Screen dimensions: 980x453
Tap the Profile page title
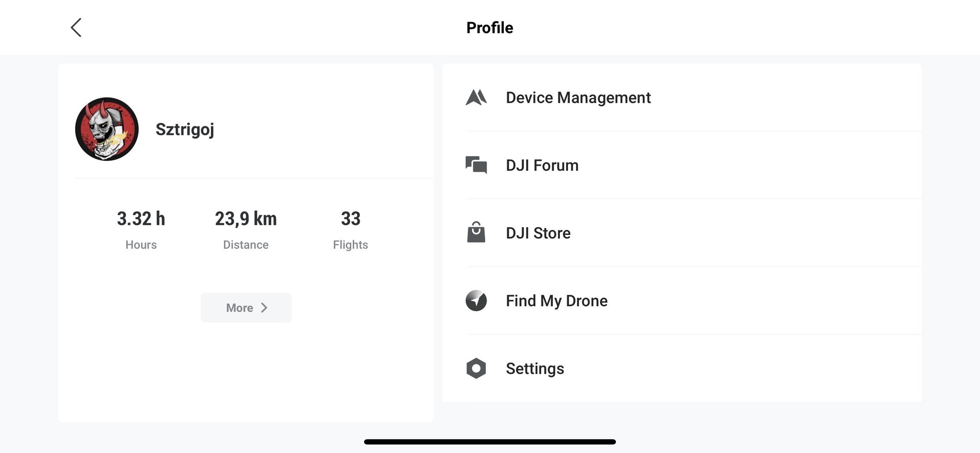coord(490,28)
